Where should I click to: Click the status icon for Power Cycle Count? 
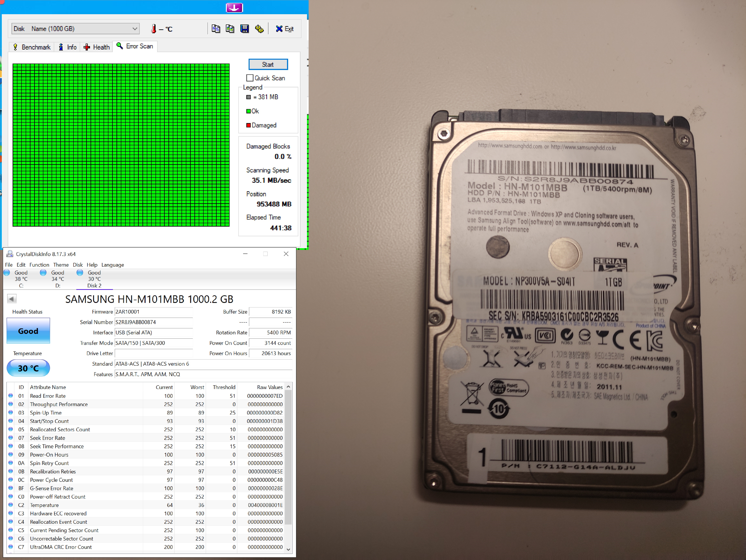[10, 480]
